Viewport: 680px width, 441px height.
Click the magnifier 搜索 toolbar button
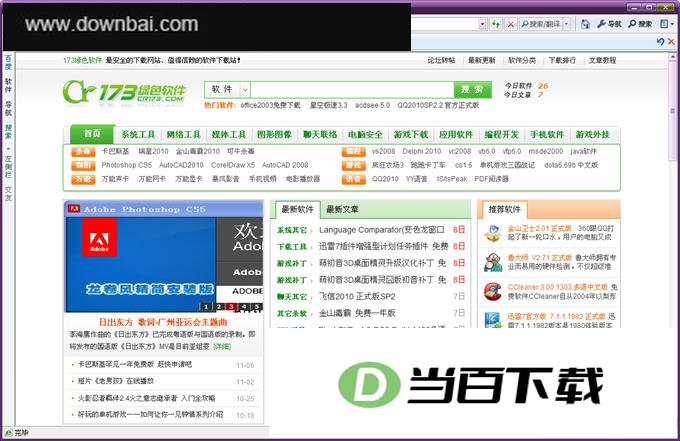tap(640, 24)
